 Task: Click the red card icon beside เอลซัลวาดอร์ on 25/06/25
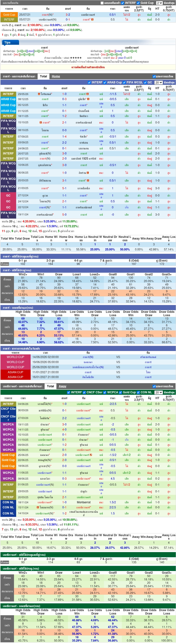click(x=91, y=455)
